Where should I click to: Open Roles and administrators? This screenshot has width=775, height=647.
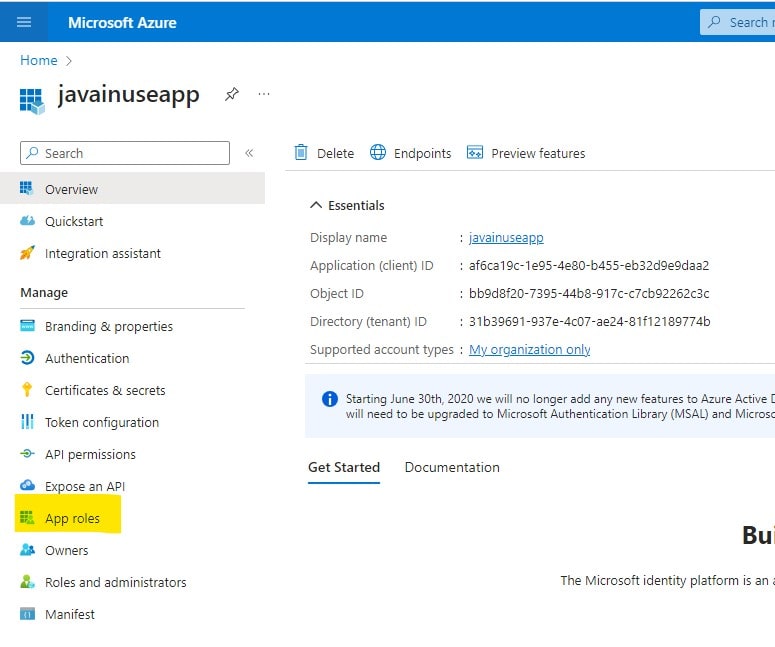click(116, 583)
